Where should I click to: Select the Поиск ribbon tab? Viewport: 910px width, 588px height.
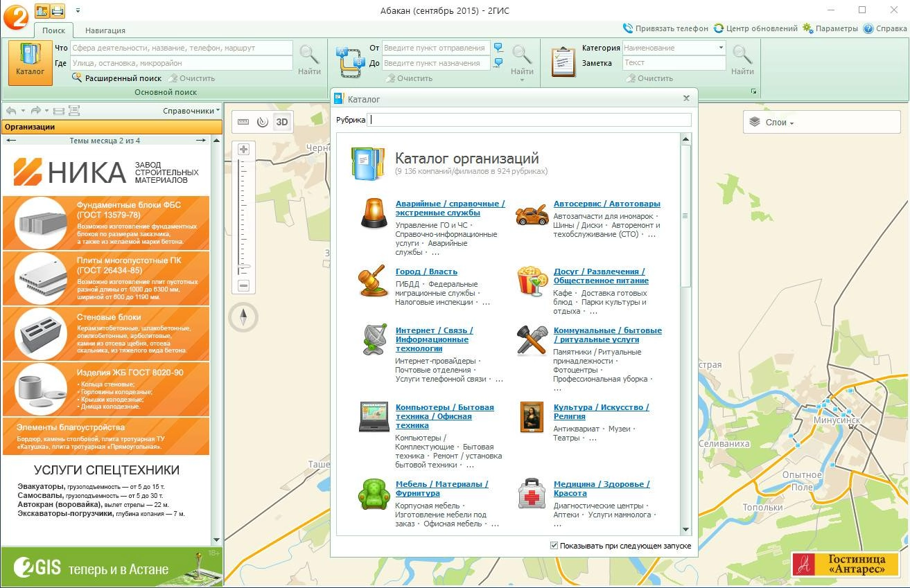(x=53, y=30)
